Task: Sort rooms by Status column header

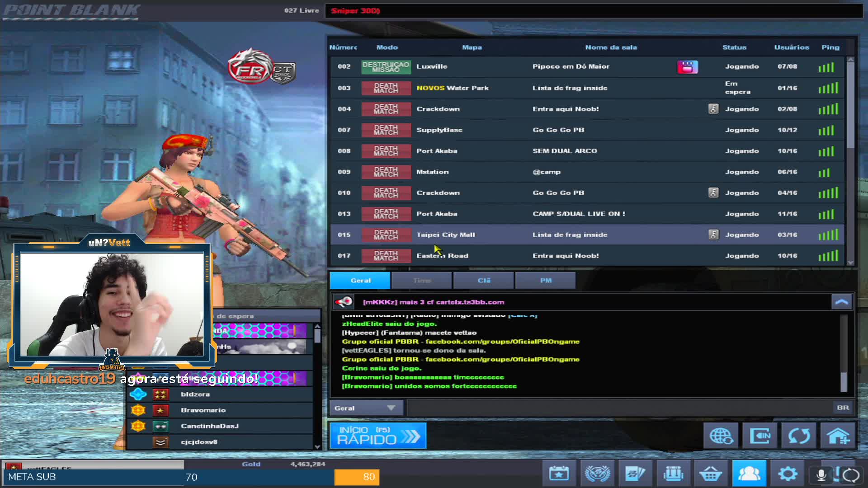Action: [734, 47]
